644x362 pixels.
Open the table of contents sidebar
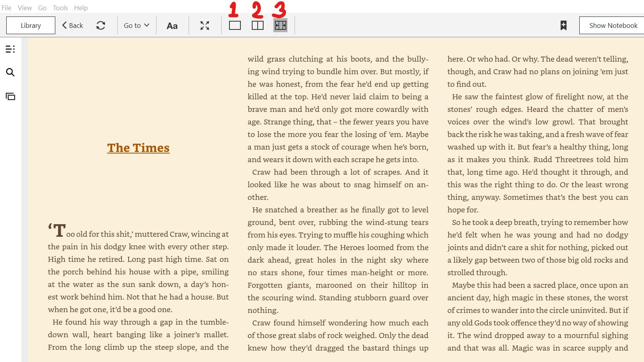(10, 49)
